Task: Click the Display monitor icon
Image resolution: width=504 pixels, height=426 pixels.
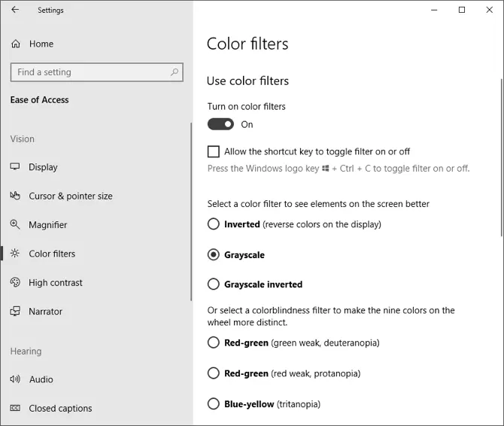Action: [x=15, y=167]
